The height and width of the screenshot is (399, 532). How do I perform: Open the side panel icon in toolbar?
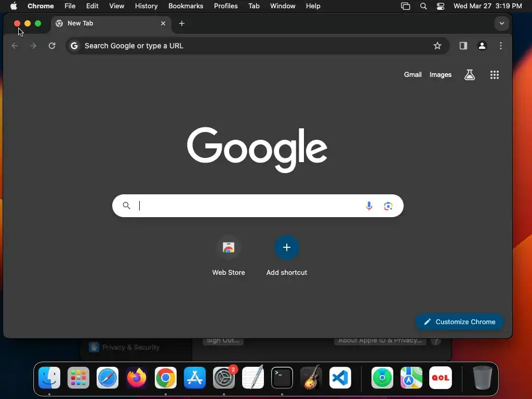coord(463,46)
